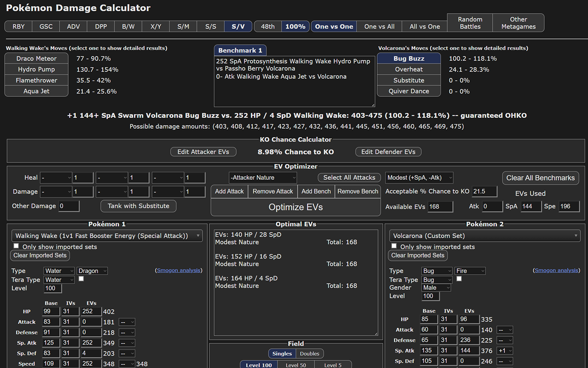Toggle Walking Wake's Tera Type checkbox
The height and width of the screenshot is (368, 588).
81,279
